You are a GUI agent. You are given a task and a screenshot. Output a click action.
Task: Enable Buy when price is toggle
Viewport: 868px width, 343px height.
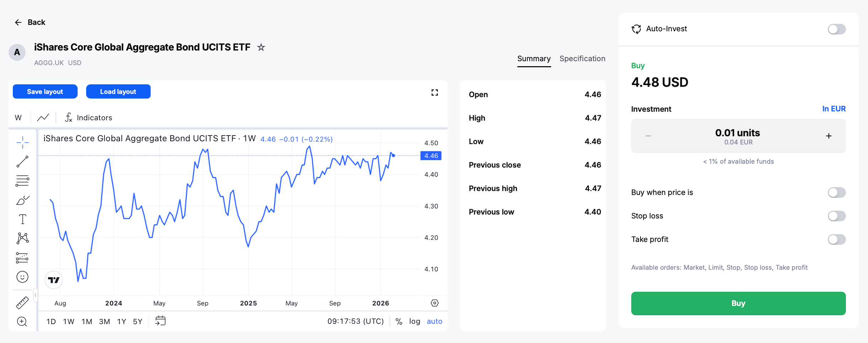837,192
